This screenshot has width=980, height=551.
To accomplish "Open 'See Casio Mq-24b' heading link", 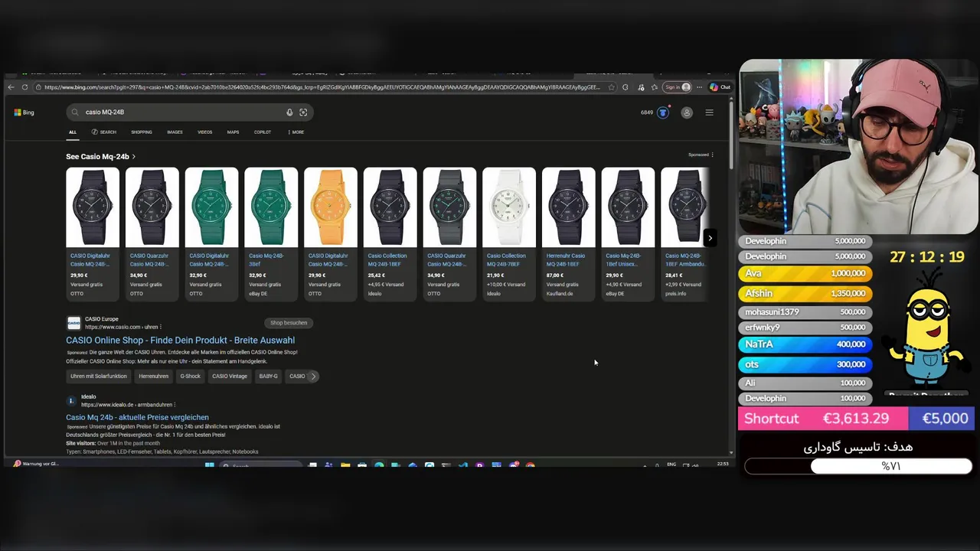I will click(100, 157).
